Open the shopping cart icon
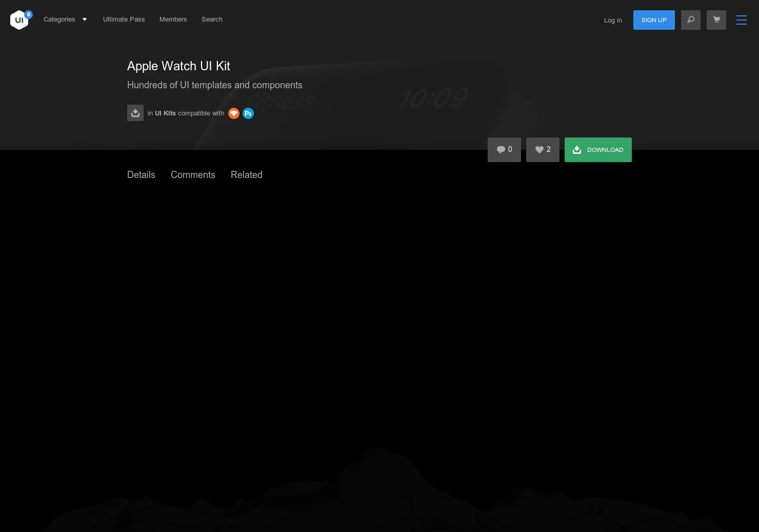Image resolution: width=759 pixels, height=532 pixels. pyautogui.click(x=716, y=20)
